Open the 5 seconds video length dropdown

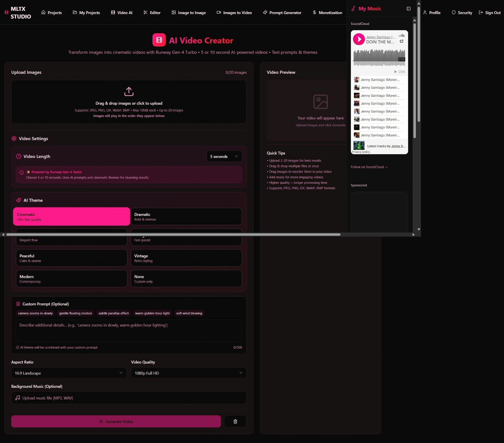[x=224, y=156]
